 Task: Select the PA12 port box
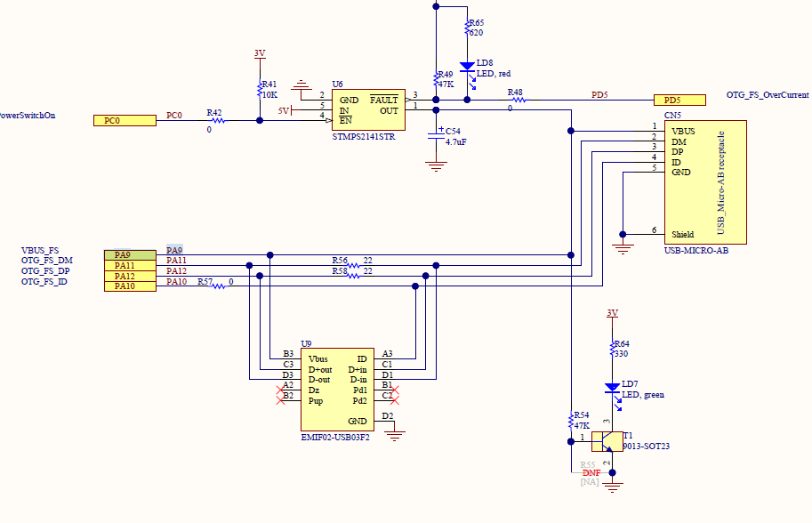click(x=130, y=276)
